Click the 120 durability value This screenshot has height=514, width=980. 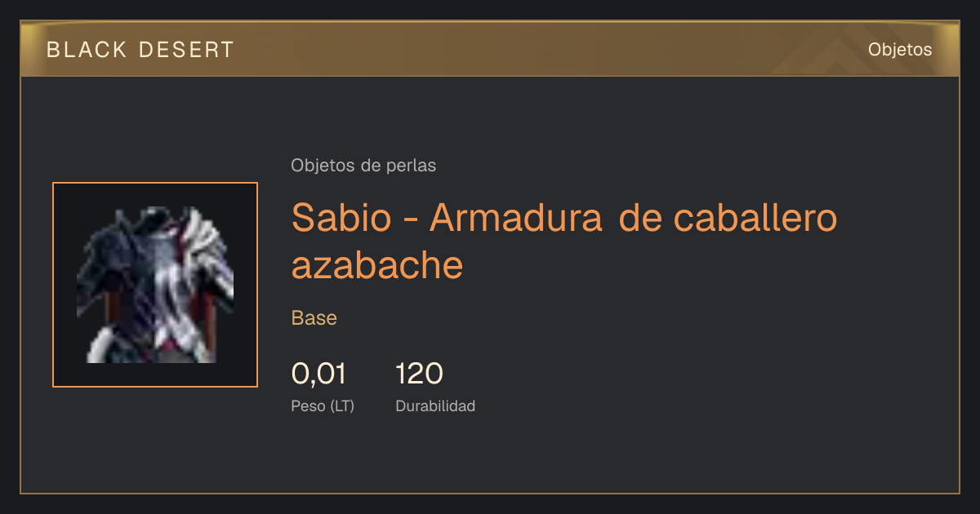[x=419, y=374]
